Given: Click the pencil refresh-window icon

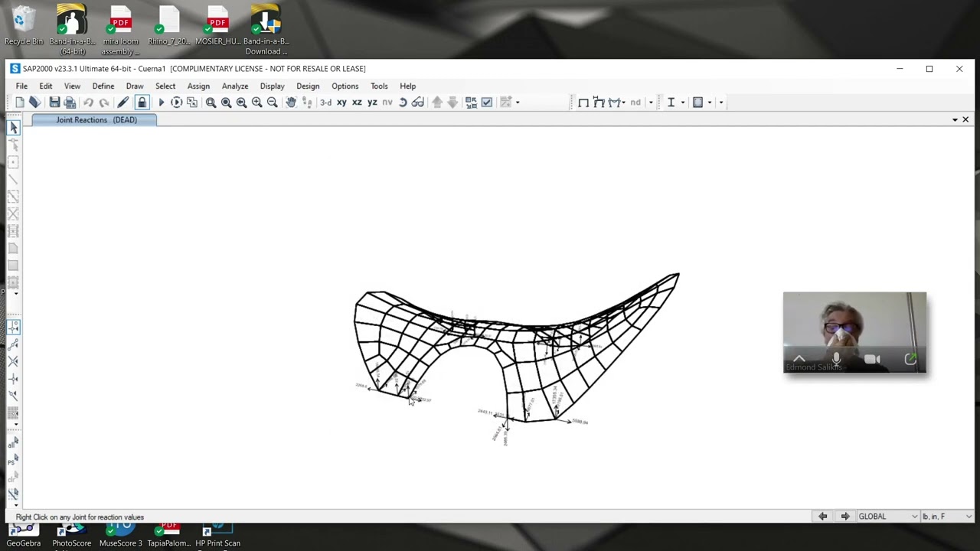Looking at the screenshot, I should point(122,102).
